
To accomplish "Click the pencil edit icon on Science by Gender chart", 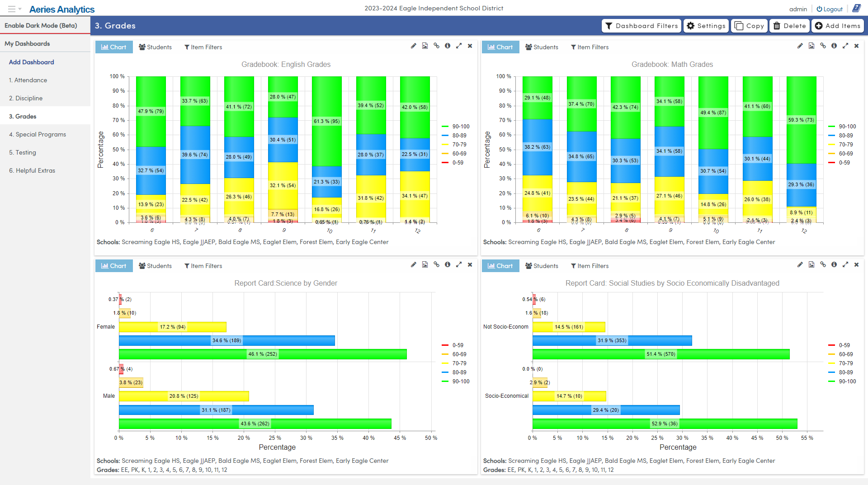I will coord(413,265).
